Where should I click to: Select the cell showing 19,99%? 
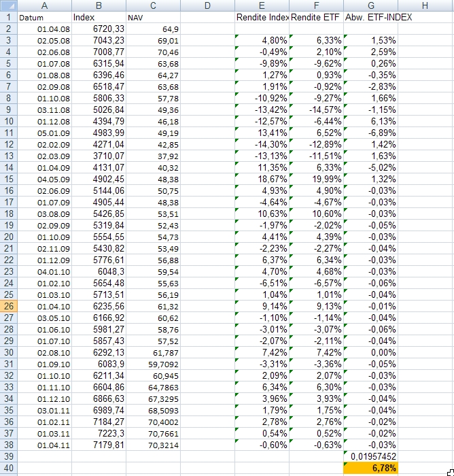(x=316, y=179)
